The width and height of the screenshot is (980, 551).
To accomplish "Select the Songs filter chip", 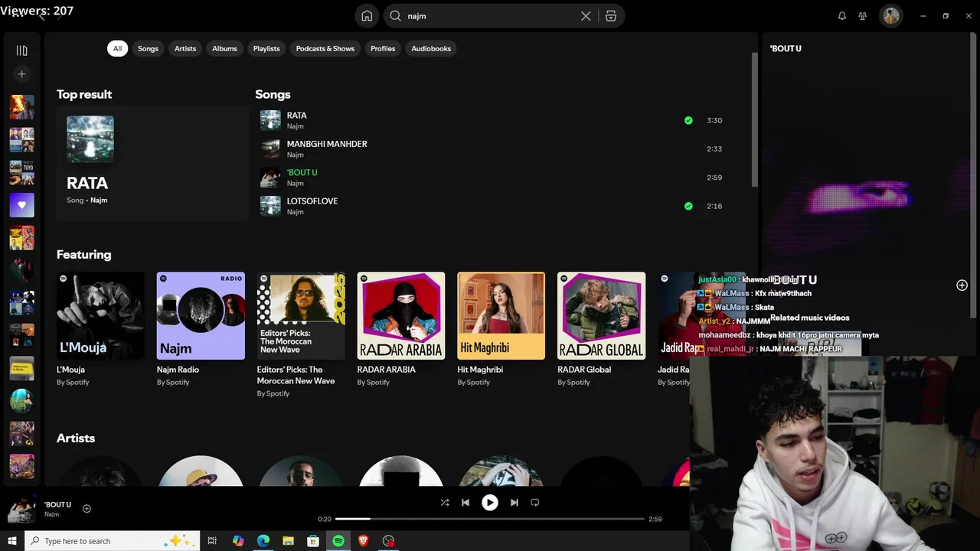I will coord(148,48).
